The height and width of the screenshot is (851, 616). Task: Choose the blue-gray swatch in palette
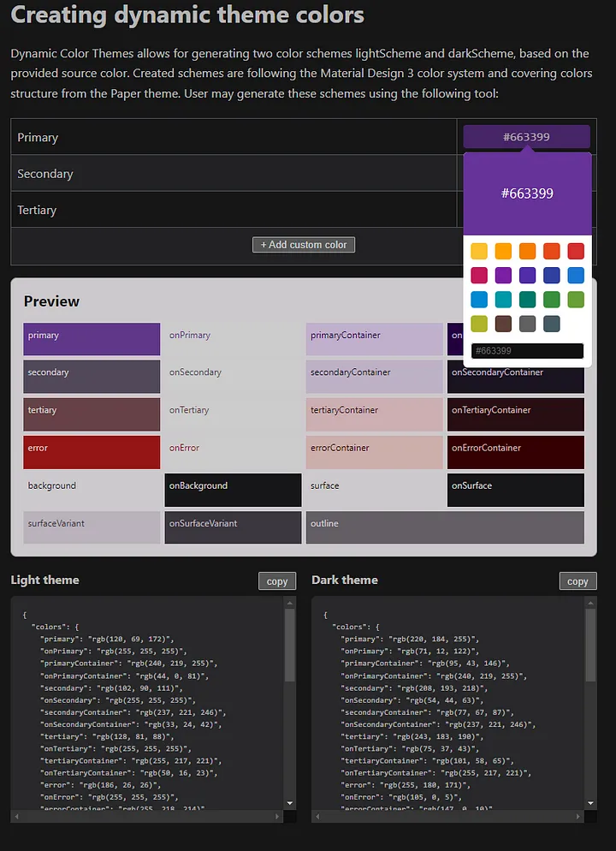[552, 324]
